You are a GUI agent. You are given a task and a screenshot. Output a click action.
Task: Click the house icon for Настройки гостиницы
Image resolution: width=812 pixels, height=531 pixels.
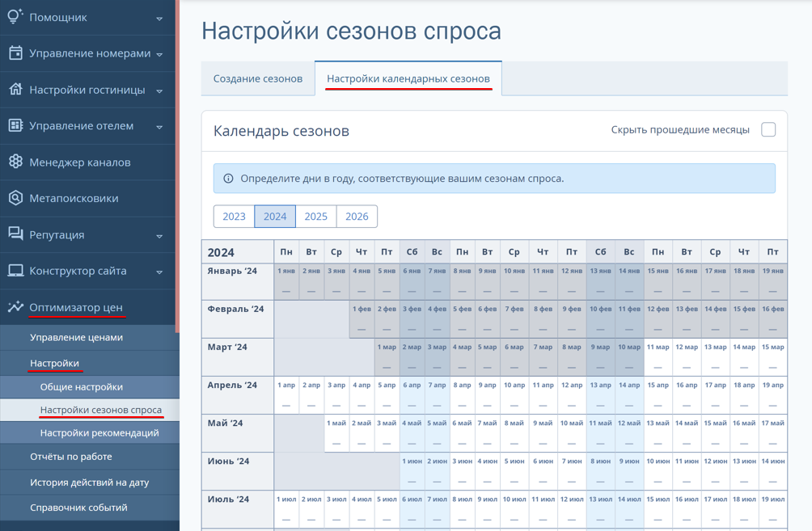(x=15, y=89)
